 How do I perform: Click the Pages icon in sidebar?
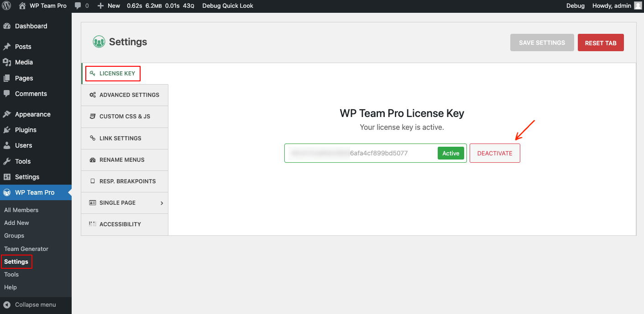(7, 78)
